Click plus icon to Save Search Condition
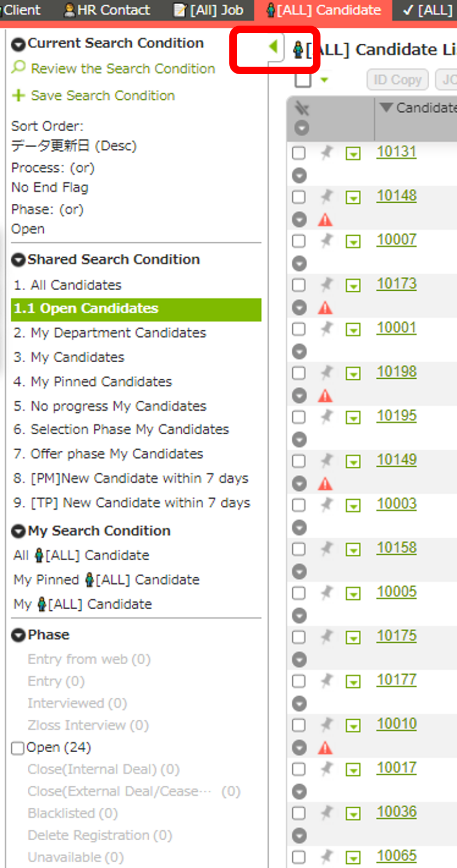This screenshot has width=457, height=868. [x=19, y=95]
